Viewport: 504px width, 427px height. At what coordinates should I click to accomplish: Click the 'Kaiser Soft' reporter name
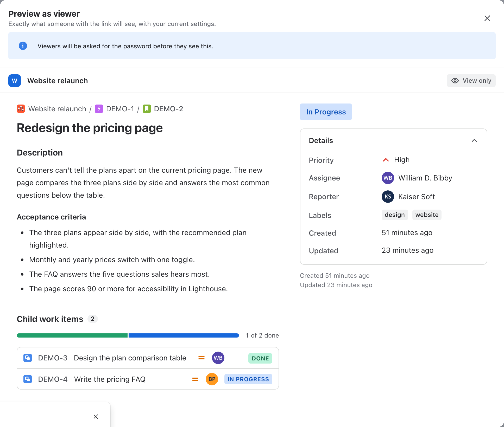tap(417, 197)
